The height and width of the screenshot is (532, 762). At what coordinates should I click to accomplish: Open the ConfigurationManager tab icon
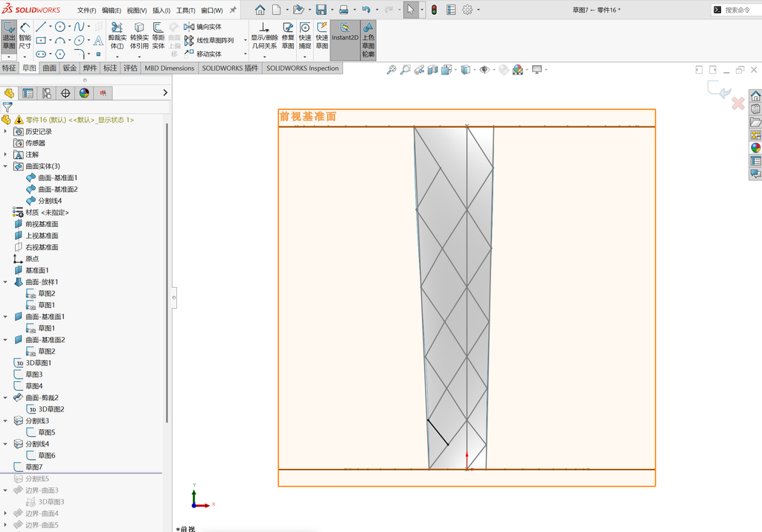click(47, 93)
